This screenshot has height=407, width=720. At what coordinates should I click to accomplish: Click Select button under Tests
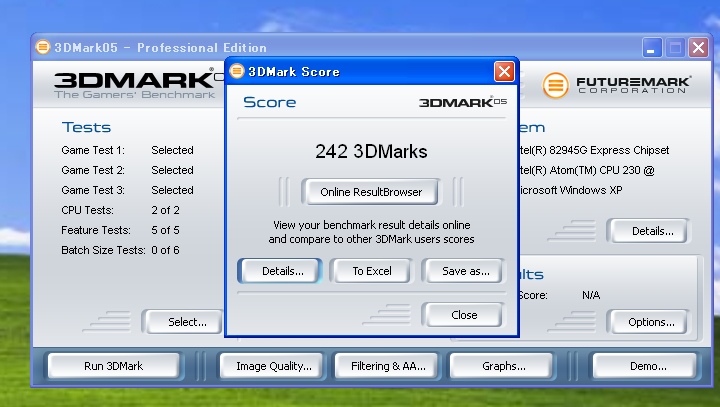tap(184, 322)
